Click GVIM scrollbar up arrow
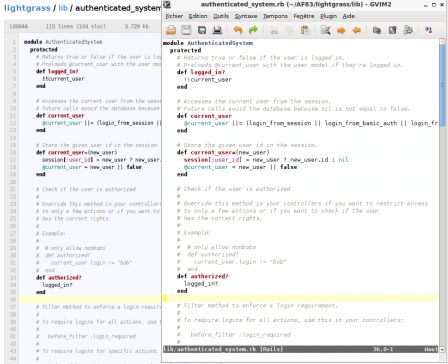The width and height of the screenshot is (448, 364). [442, 42]
